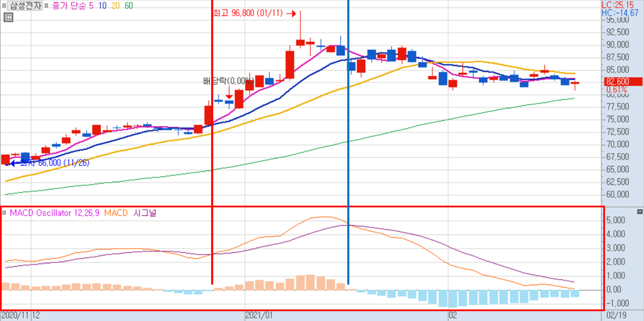Click the 2,000 MACD axis label
This screenshot has width=644, height=321.
[616, 262]
